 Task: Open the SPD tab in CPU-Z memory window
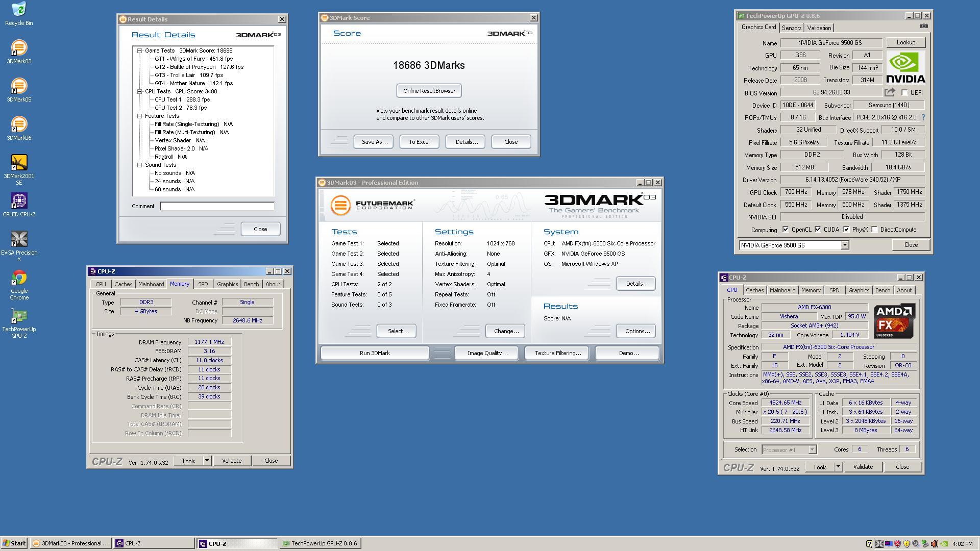click(x=203, y=284)
